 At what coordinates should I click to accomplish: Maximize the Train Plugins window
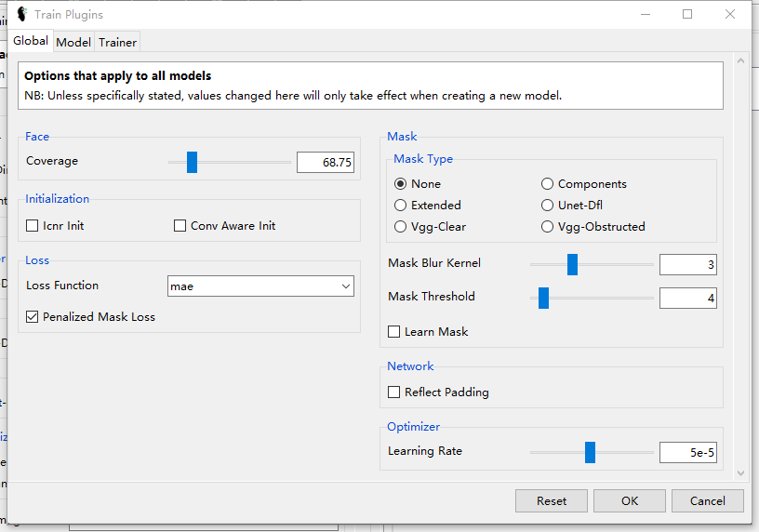point(687,14)
